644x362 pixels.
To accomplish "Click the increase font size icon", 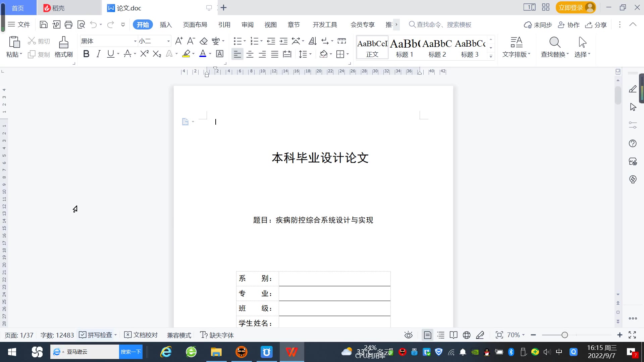I will pyautogui.click(x=179, y=41).
